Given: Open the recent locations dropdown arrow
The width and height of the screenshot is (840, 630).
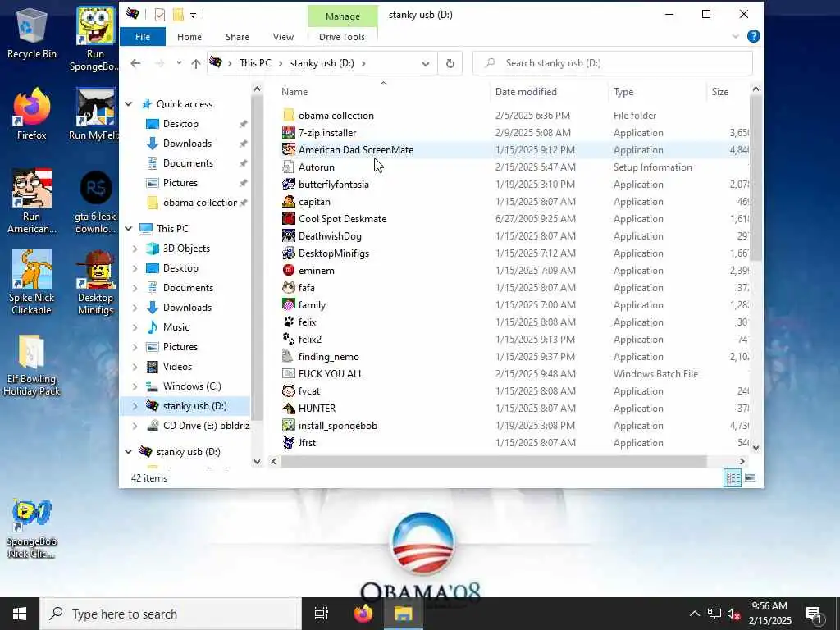Looking at the screenshot, I should [179, 63].
